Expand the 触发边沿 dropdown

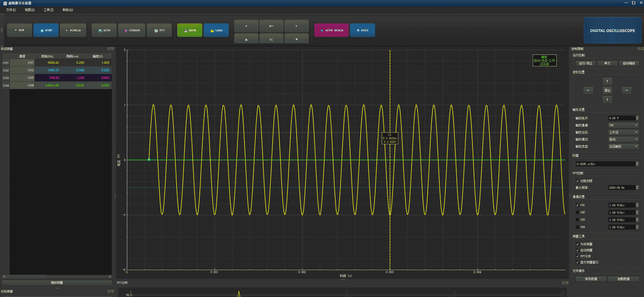pos(623,132)
